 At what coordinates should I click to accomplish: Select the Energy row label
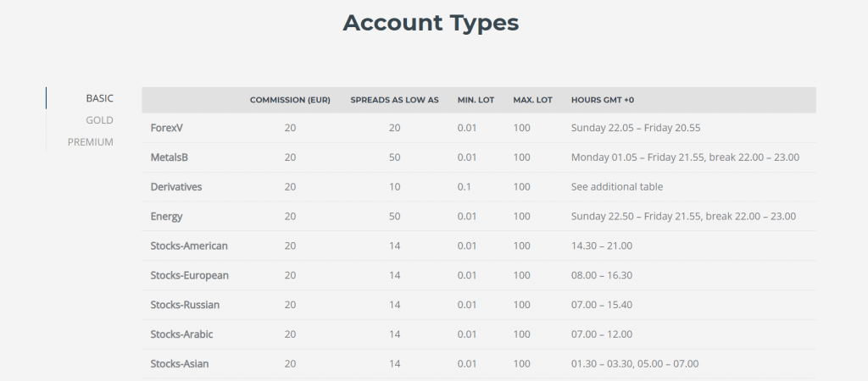click(167, 216)
